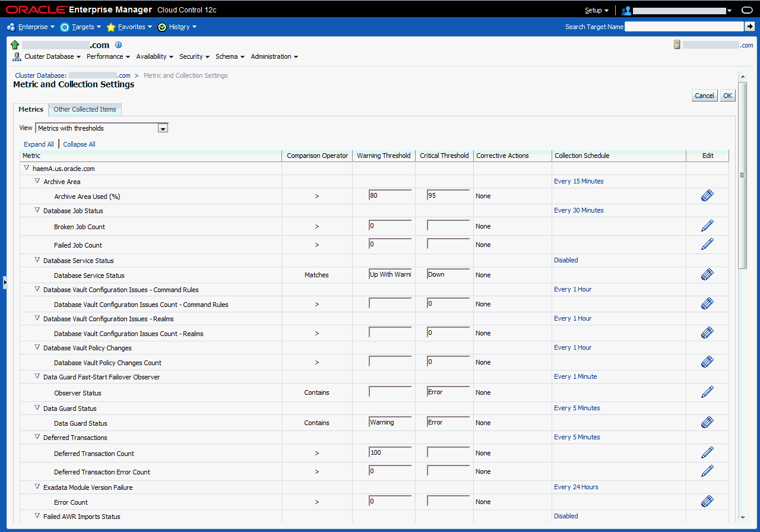Open the Availability menu
Image resolution: width=760 pixels, height=532 pixels.
click(155, 56)
